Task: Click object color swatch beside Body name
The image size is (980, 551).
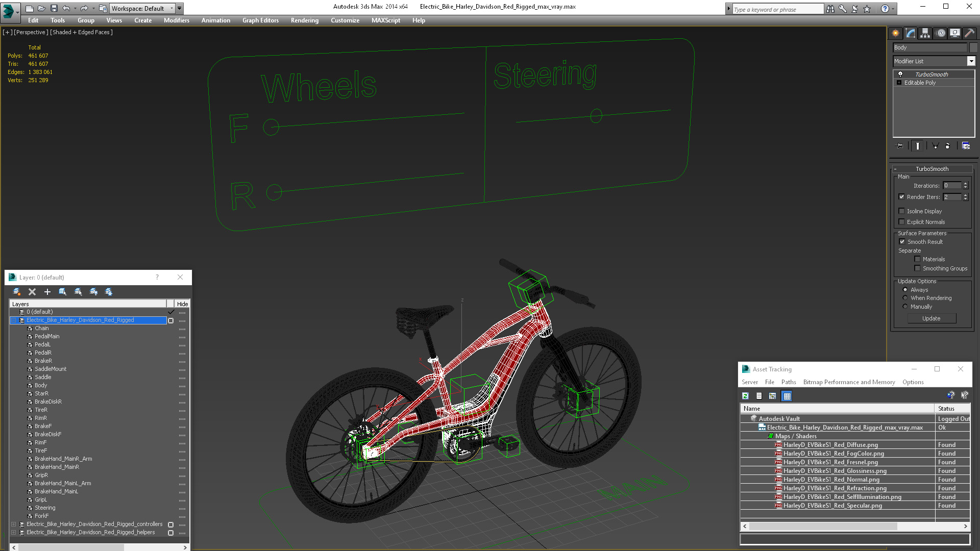Action: click(973, 47)
